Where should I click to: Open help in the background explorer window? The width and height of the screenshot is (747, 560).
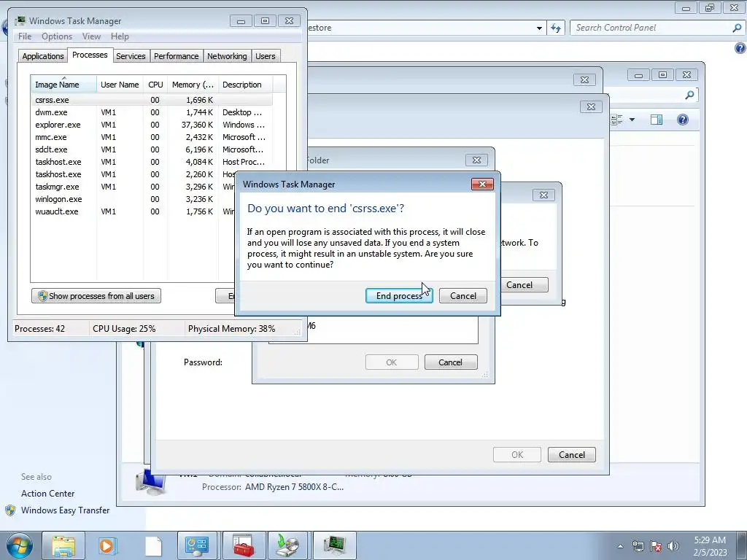point(683,120)
